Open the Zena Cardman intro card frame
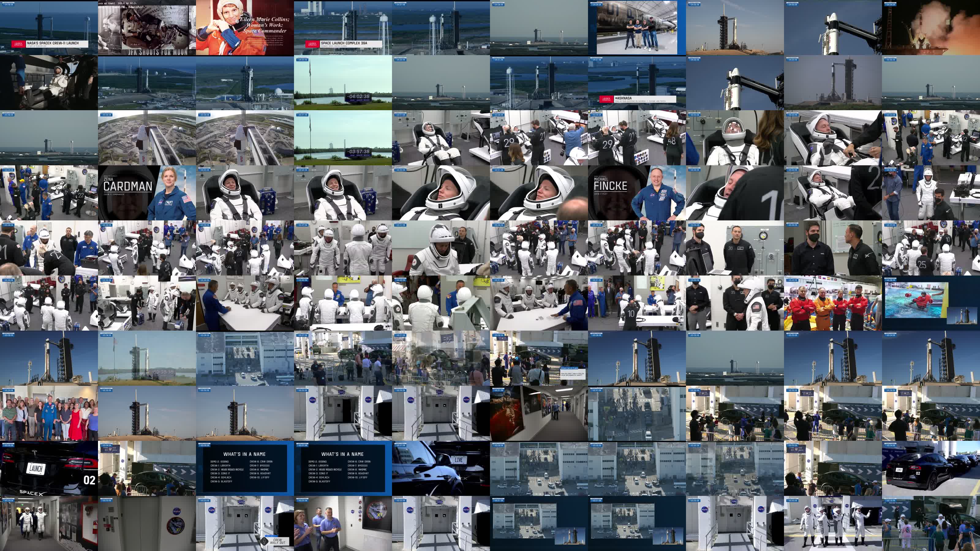This screenshot has height=551, width=980. (x=147, y=193)
